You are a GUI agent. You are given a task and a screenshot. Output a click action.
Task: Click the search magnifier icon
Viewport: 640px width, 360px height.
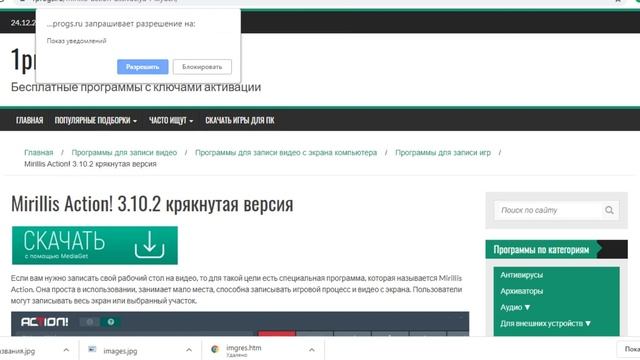(x=609, y=210)
